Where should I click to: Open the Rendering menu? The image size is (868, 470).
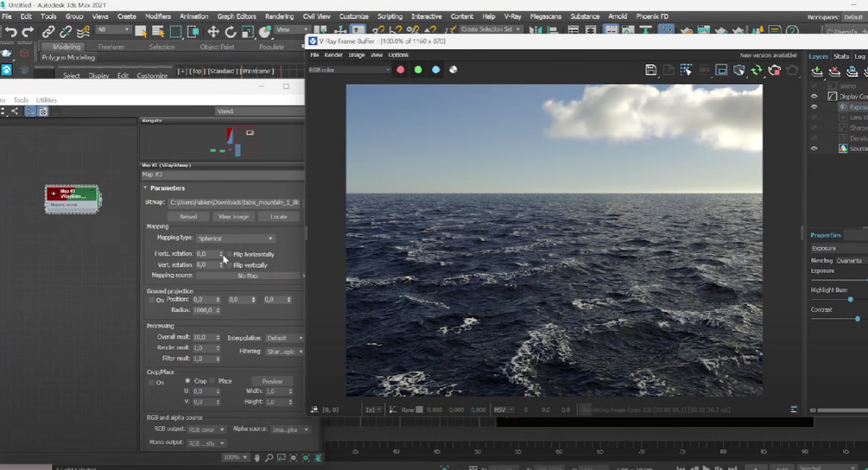(279, 16)
